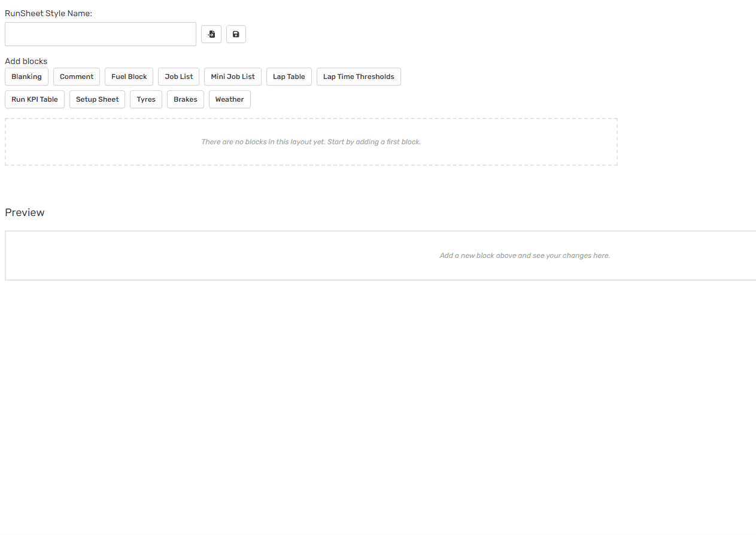Add the Tyres block
Image resolution: width=756 pixels, height=535 pixels.
(146, 99)
